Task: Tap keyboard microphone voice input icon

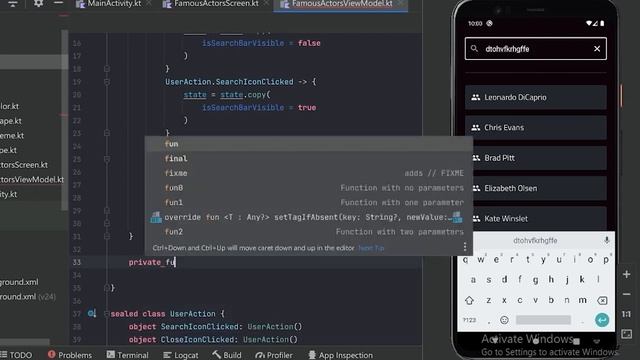Action: coord(607,240)
